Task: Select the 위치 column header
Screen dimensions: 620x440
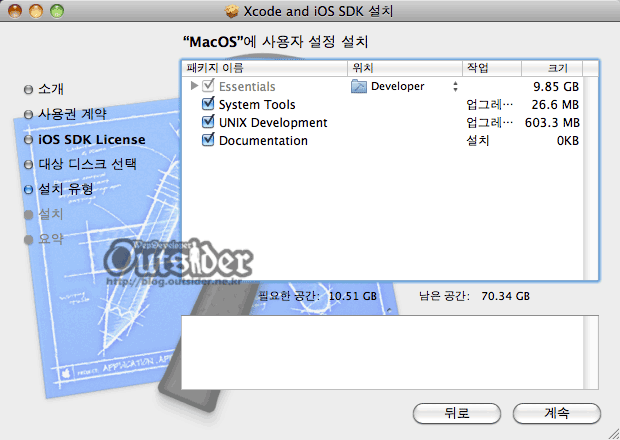Action: pyautogui.click(x=405, y=68)
